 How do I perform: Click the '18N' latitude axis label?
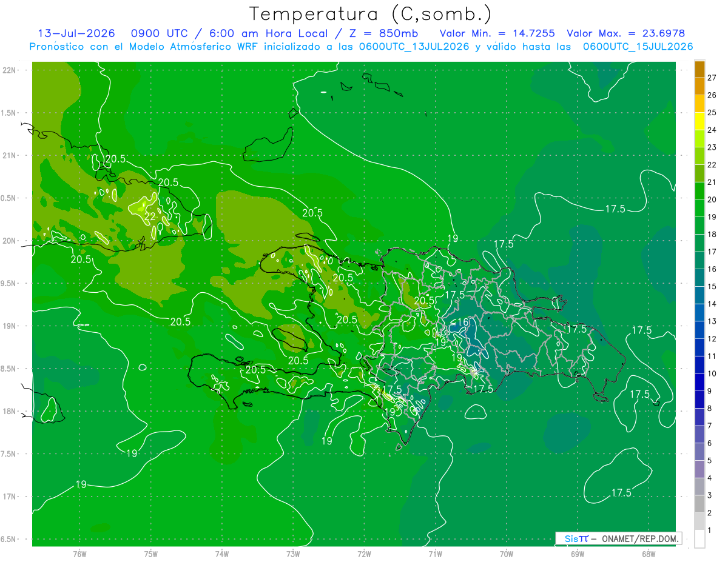click(9, 412)
